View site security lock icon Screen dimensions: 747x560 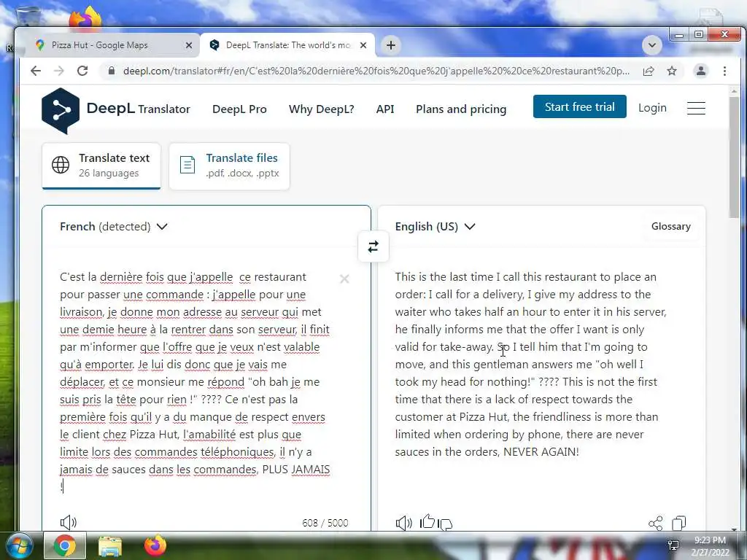(112, 71)
